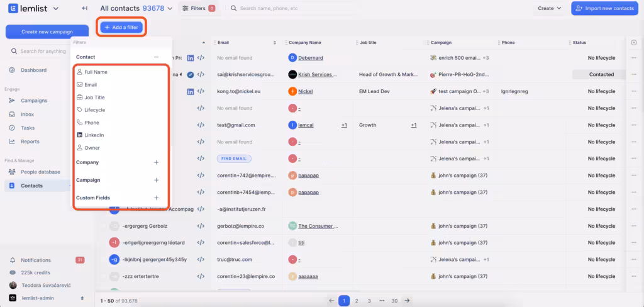This screenshot has height=307, width=644.
Task: Click the Search for anything field
Action: tap(43, 52)
